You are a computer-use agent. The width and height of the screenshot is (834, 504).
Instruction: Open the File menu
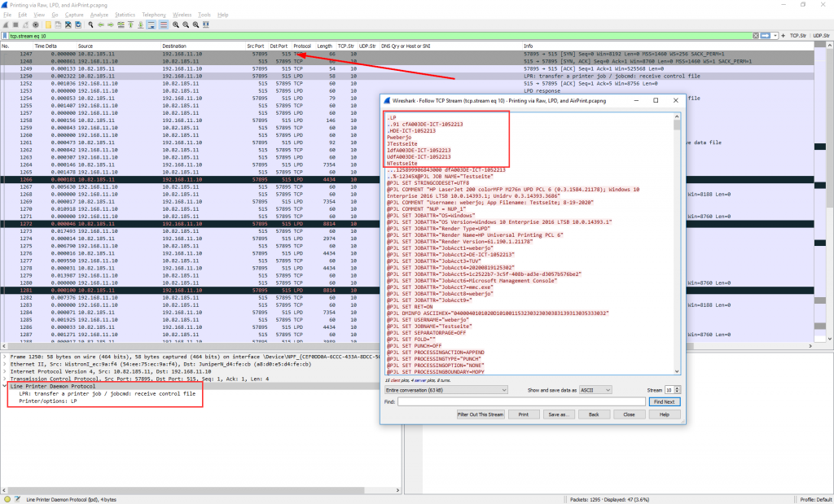point(7,15)
